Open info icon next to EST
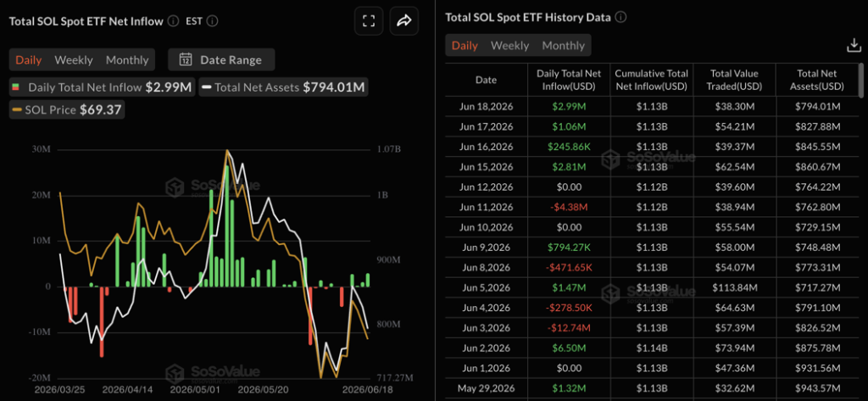 click(212, 21)
